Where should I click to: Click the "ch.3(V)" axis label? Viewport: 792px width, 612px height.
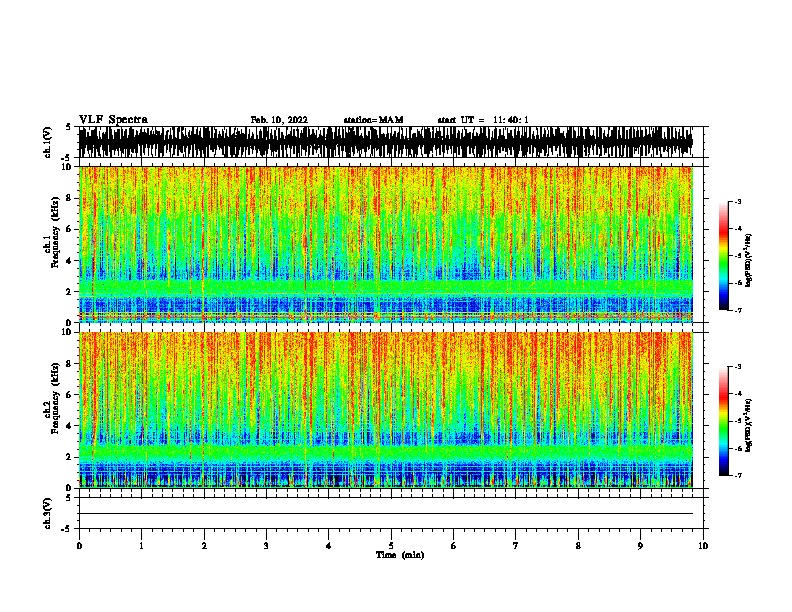pyautogui.click(x=48, y=513)
